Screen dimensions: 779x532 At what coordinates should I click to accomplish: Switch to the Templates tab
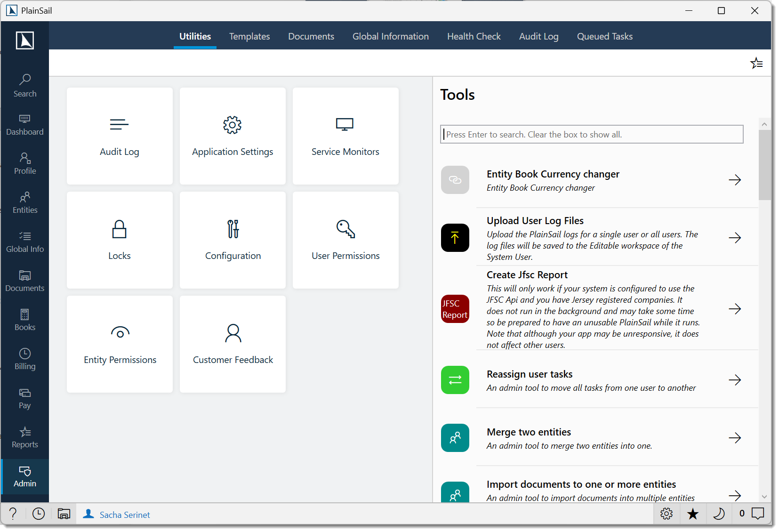click(249, 36)
